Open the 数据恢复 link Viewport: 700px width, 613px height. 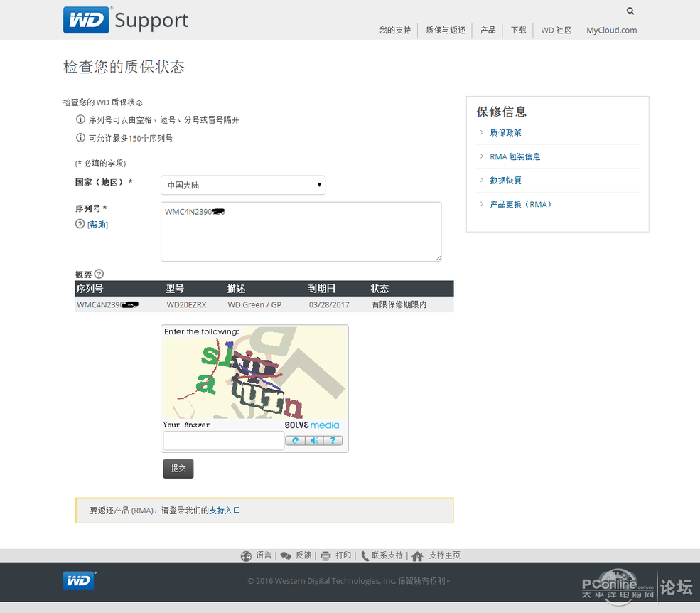tap(505, 181)
